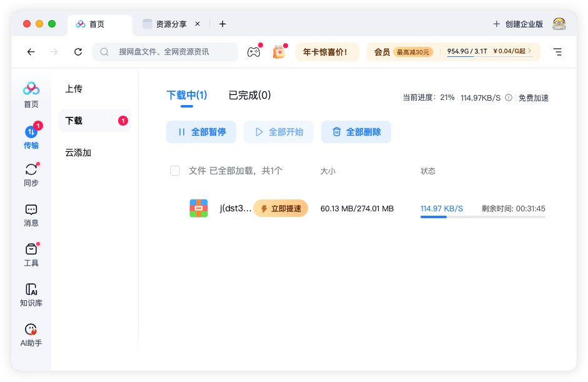Click the info icon beside download speed
588x382 pixels.
[509, 98]
